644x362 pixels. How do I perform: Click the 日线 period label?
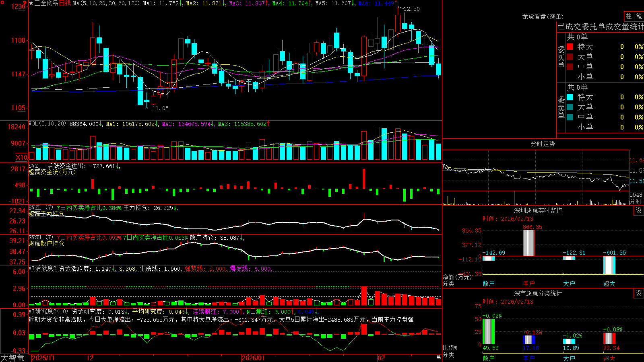(65, 3)
